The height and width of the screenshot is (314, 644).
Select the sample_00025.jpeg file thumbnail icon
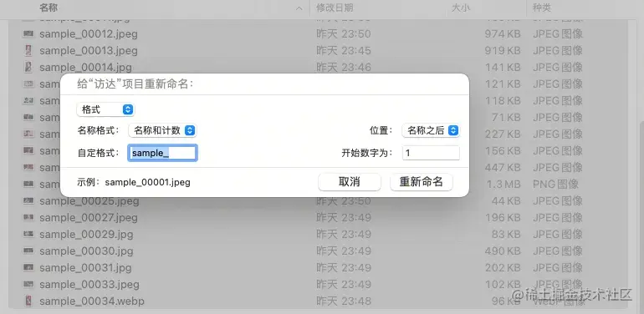pyautogui.click(x=28, y=201)
